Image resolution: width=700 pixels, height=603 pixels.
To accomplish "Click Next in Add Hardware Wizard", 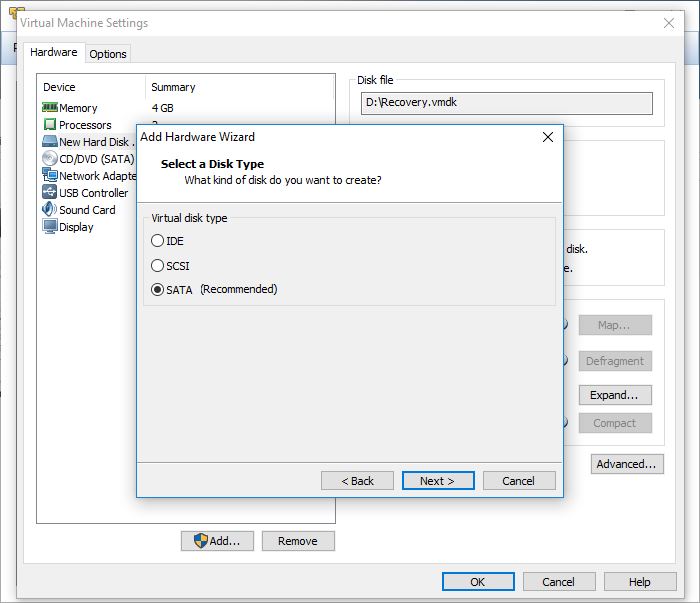I will tap(438, 481).
